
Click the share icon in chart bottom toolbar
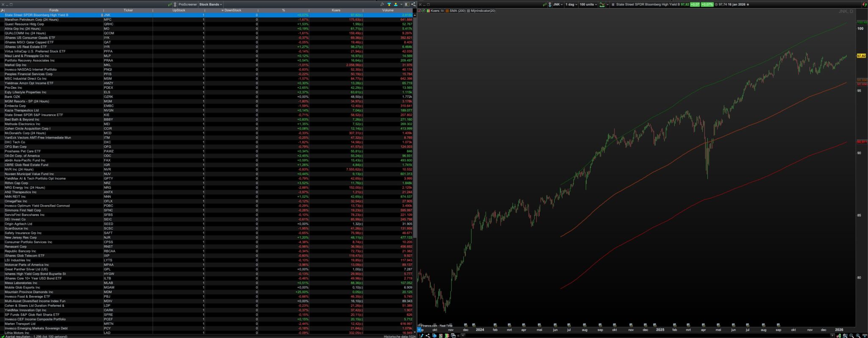coord(428,335)
